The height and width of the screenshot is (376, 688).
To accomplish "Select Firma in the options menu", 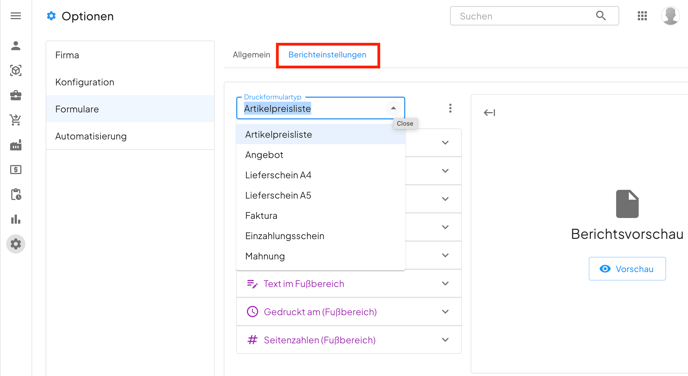I will 130,55.
